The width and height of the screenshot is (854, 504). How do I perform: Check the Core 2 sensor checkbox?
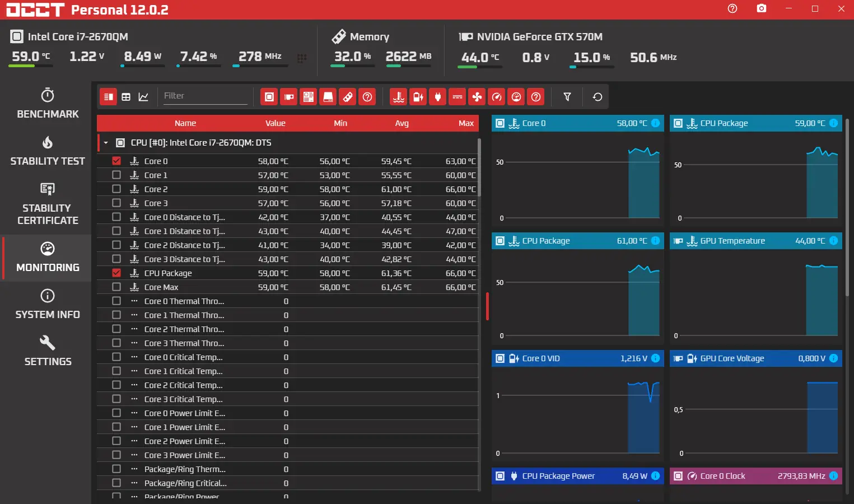point(116,189)
